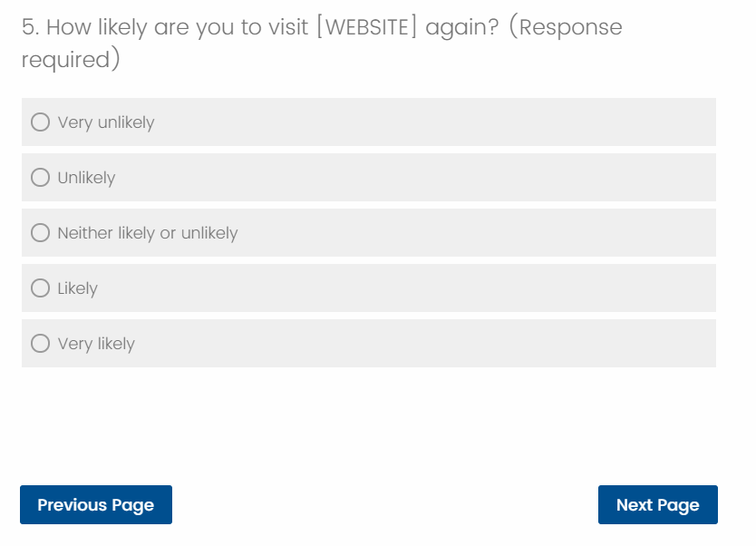756x546 pixels.
Task: Click the "[WEBSITE]" placeholder in the question
Action: point(367,27)
